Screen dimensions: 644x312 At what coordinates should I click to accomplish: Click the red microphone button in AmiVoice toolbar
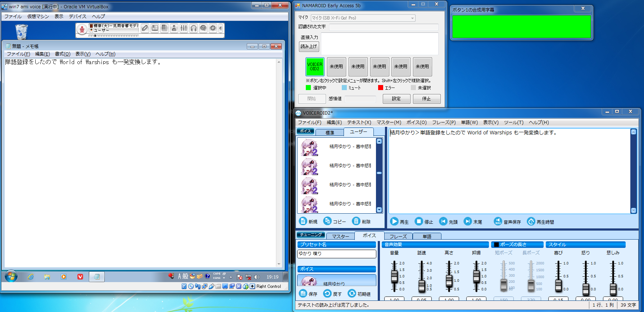(x=82, y=29)
